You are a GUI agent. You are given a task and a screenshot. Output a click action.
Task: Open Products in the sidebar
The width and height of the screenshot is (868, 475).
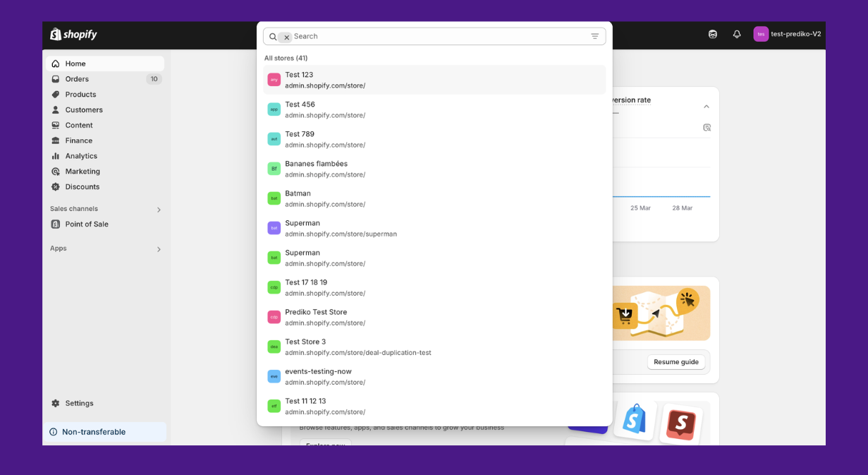pos(105,95)
